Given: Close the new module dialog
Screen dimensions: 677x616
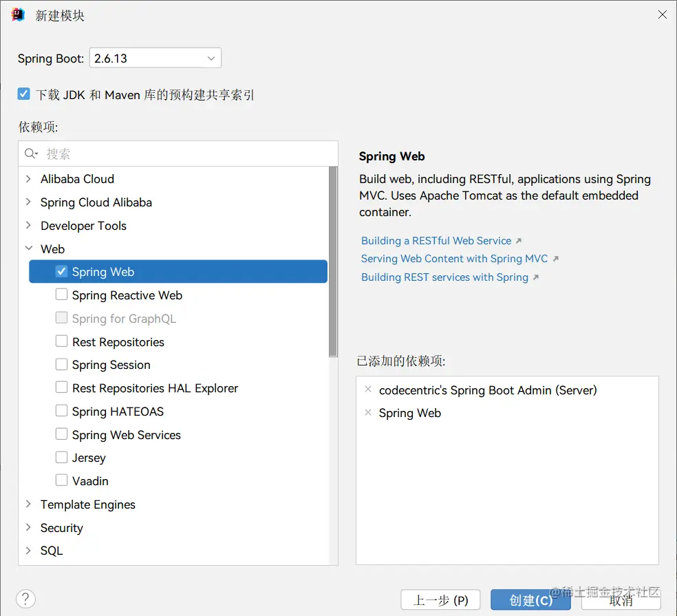Looking at the screenshot, I should coord(663,14).
